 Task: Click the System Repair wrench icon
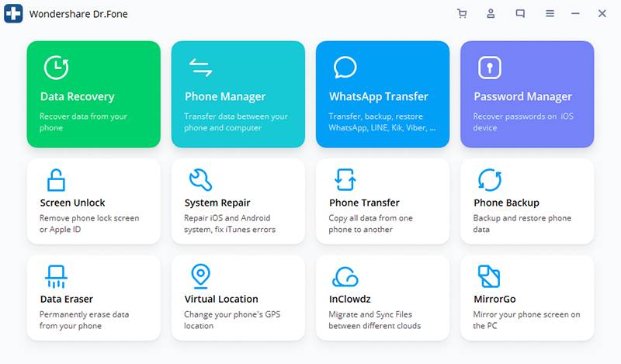[200, 179]
